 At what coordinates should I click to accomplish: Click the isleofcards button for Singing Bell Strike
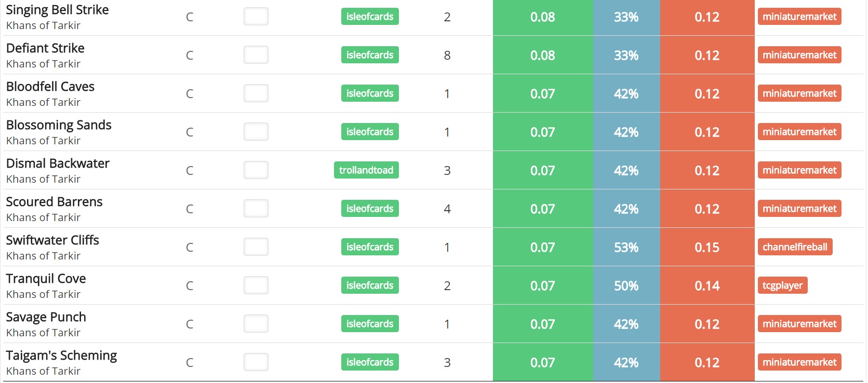(x=370, y=17)
